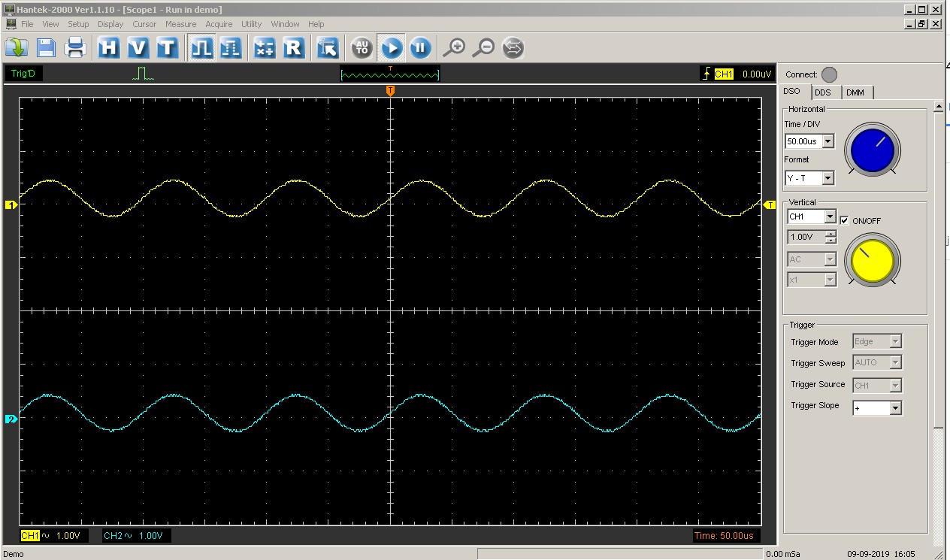Screen dimensions: 950x560
Task: Click the print toolbar icon
Action: pos(75,48)
